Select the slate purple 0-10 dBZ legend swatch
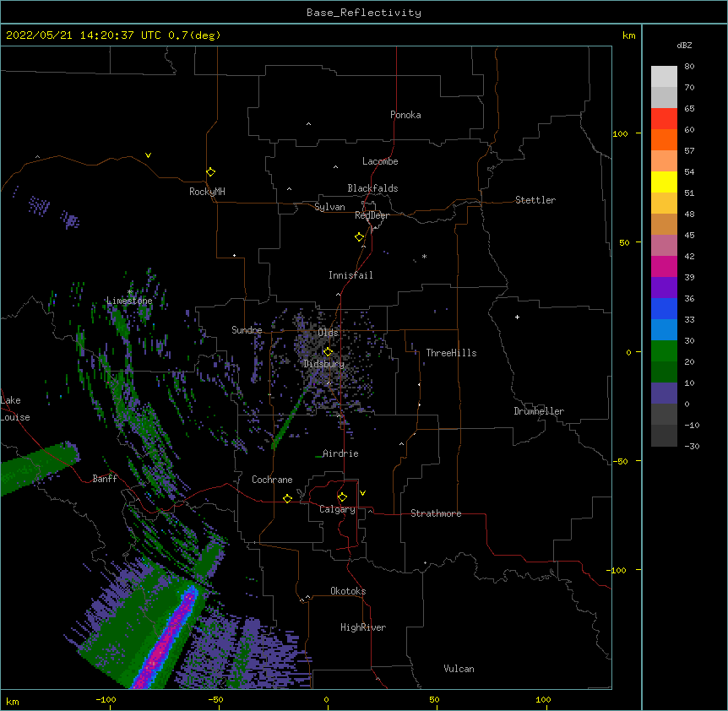This screenshot has width=728, height=711. coord(664,393)
